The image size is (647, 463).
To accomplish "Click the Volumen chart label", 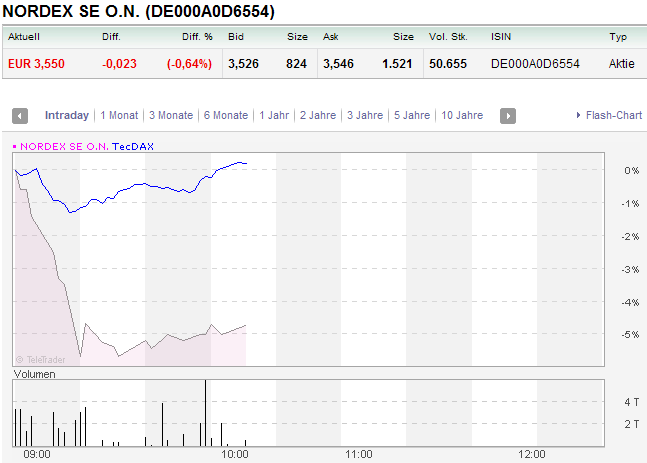I will 35,374.
